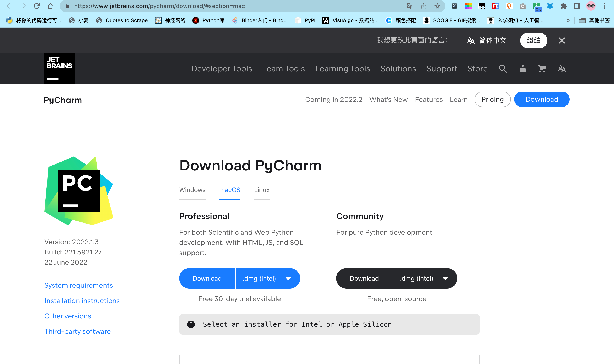Click the camera screenshot extension icon

click(x=523, y=6)
